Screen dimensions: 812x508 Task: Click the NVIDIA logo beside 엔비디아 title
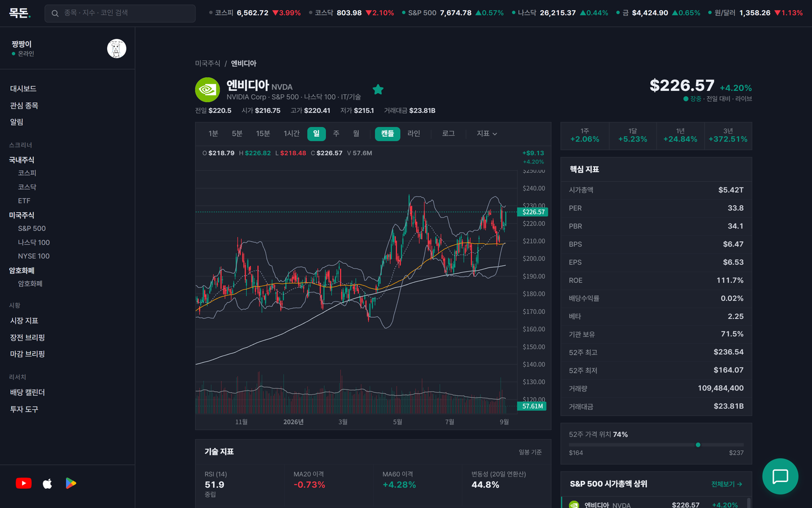pyautogui.click(x=208, y=90)
